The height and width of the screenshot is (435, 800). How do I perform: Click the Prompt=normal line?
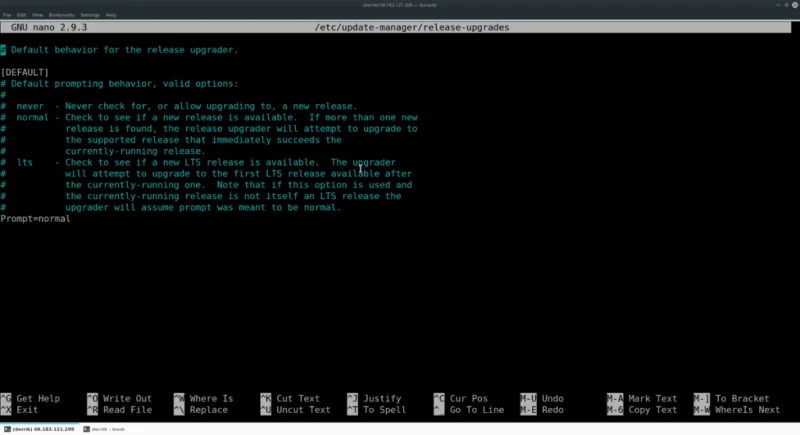(35, 219)
